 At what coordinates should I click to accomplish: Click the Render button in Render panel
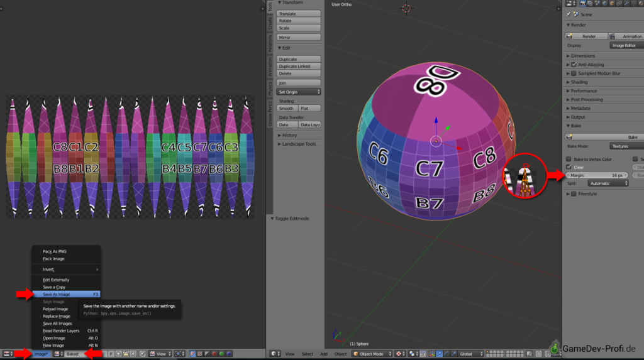pos(585,36)
